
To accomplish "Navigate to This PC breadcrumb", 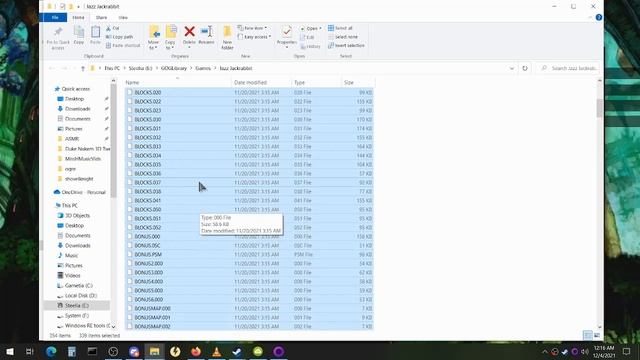I will [x=112, y=69].
